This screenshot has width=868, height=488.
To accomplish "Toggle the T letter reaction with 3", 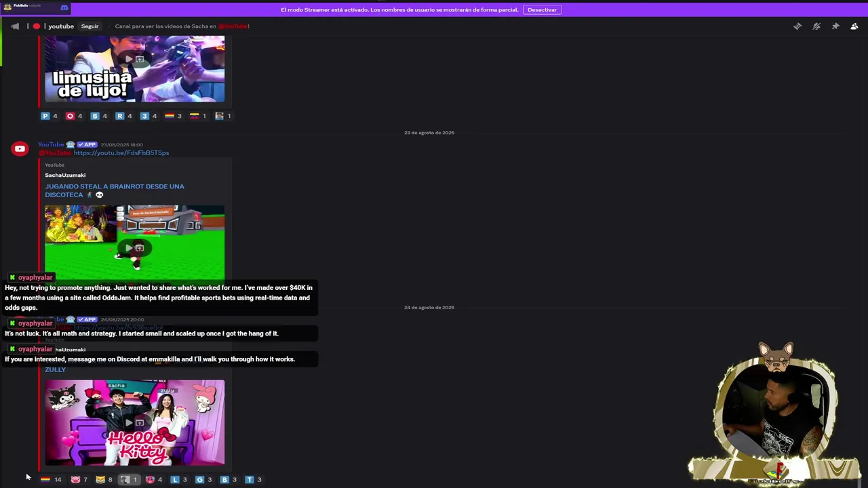I will pyautogui.click(x=253, y=479).
